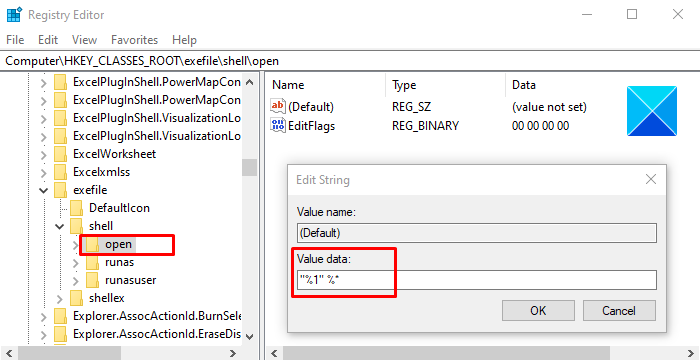Expand the shellex key

59,298
